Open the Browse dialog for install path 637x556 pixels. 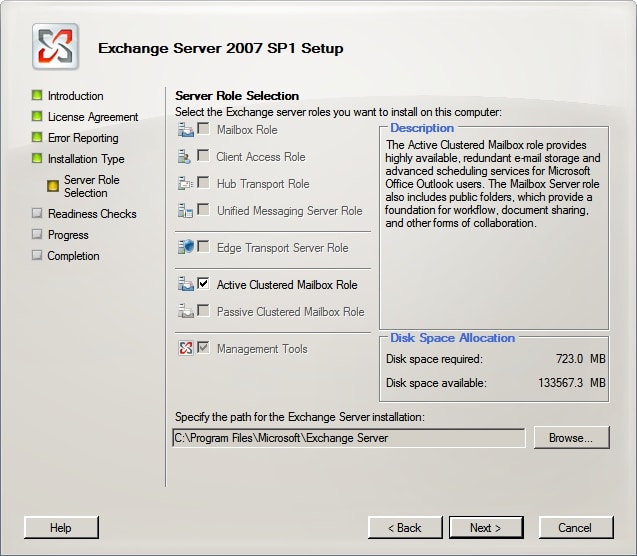pos(571,437)
